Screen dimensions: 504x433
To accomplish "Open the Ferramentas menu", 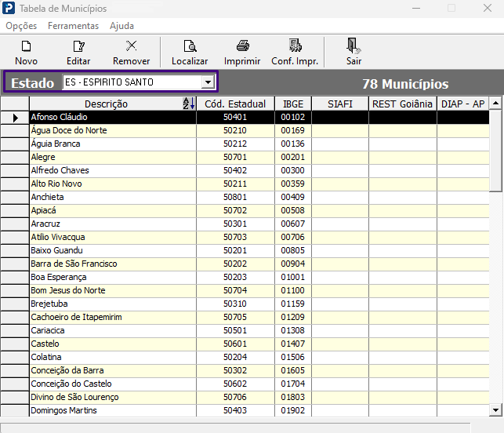I will [x=73, y=26].
